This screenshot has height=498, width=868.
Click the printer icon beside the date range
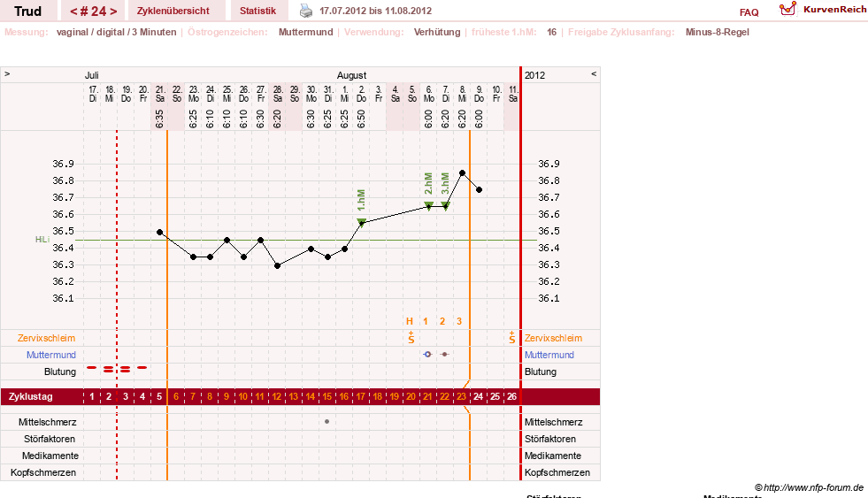tap(306, 11)
